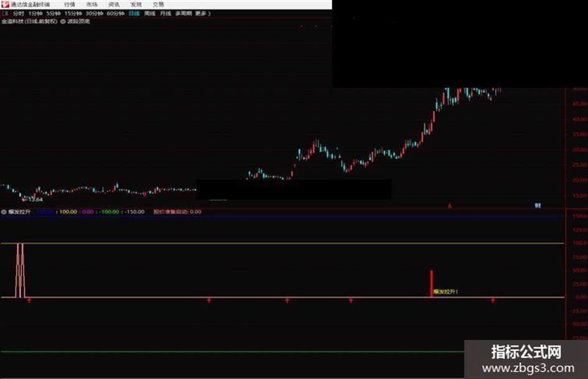Screen dimensions: 588x379
Task: Click the -150.00 indicator value
Action: click(134, 212)
